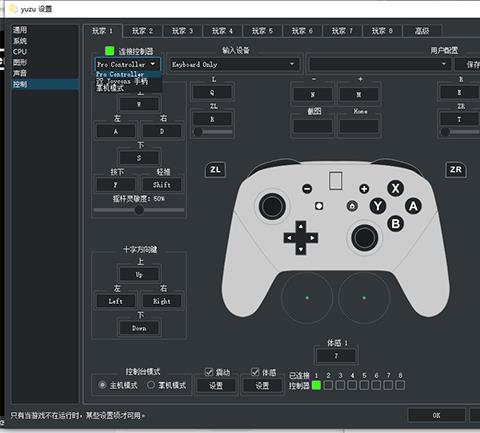Screen dimensions: 480x433
Task: Click the Shift key mapping button under 轻推
Action: click(x=162, y=185)
